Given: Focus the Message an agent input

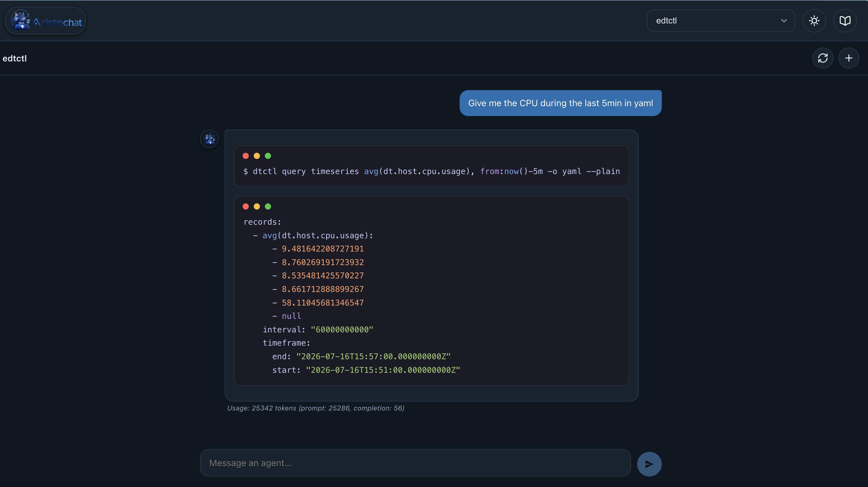Looking at the screenshot, I should tap(415, 463).
